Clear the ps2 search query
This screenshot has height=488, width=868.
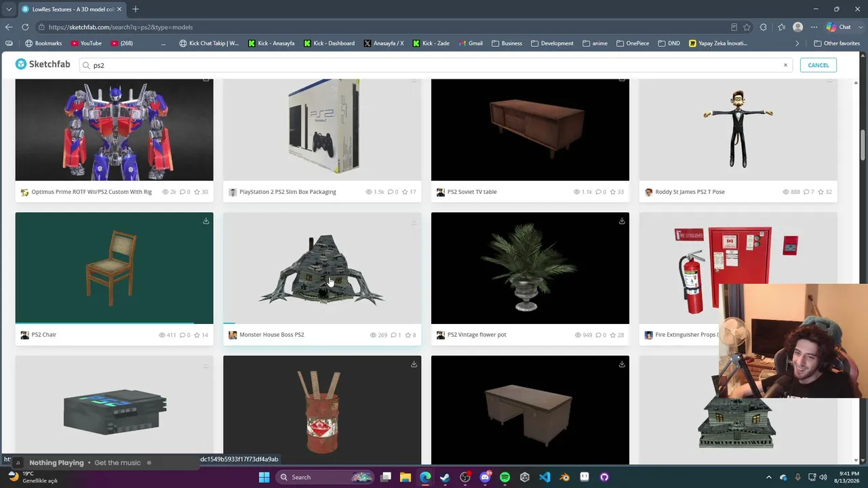pyautogui.click(x=785, y=65)
